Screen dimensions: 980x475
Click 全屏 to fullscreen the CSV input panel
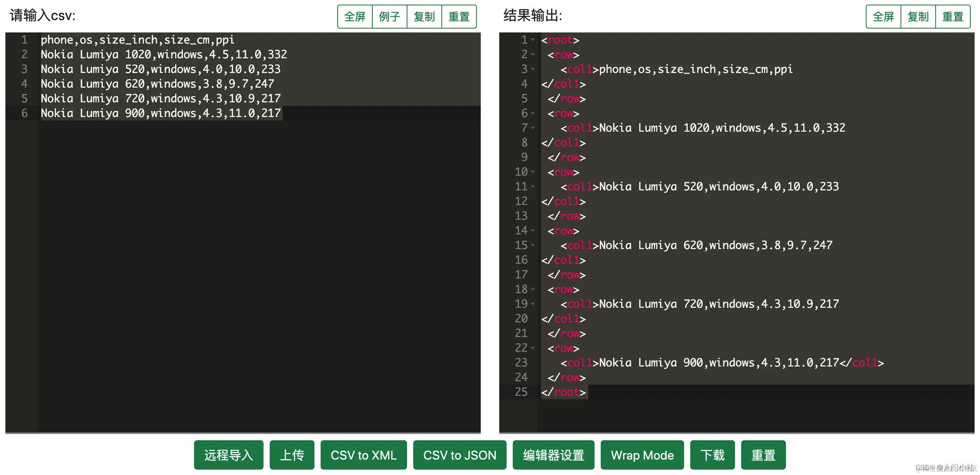tap(354, 16)
